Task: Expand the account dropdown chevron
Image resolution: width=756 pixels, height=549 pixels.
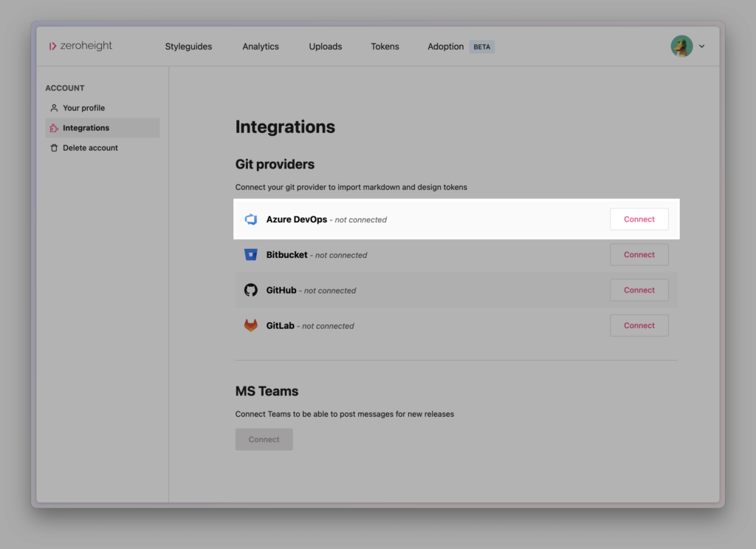Action: click(x=702, y=47)
